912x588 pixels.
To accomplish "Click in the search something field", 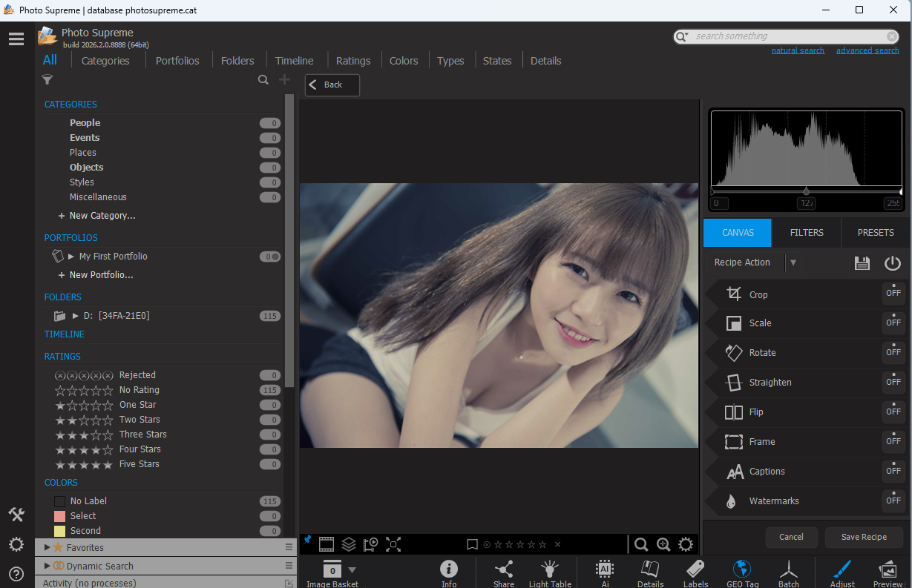I will click(787, 36).
